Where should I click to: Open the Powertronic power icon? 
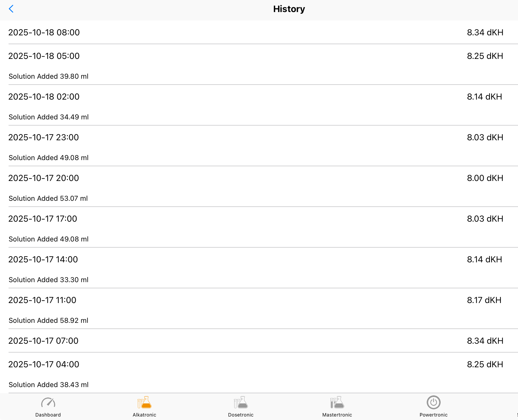433,402
